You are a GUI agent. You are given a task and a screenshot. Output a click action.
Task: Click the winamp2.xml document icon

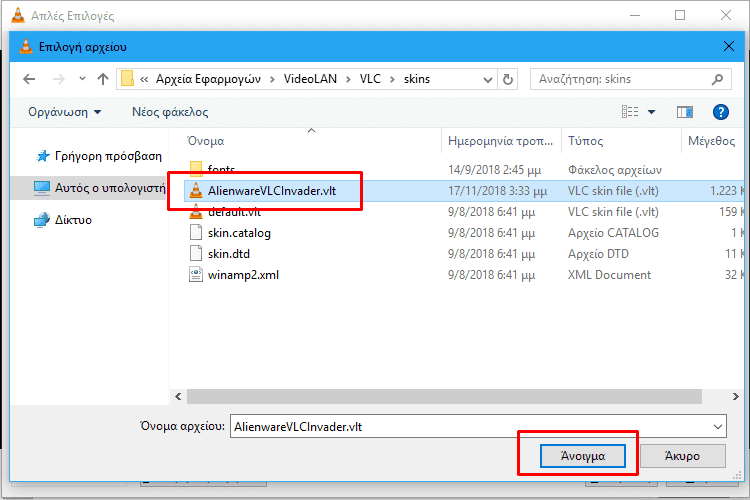[x=196, y=275]
